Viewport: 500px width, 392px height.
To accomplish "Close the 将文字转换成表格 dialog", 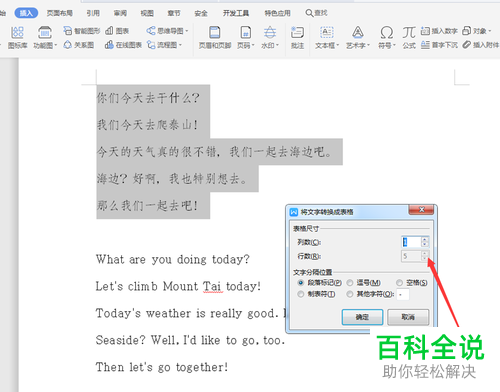I will [421, 210].
